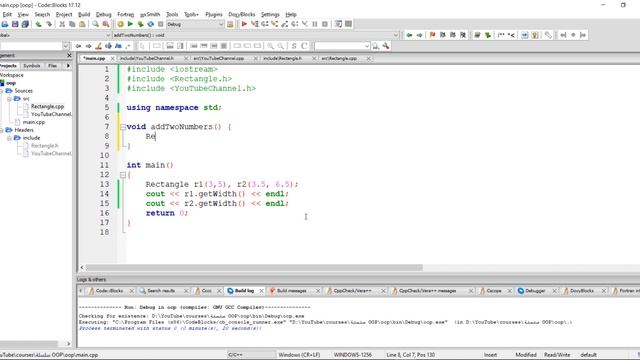
Task: Open the search text combo box dropdown
Action: 367,46
